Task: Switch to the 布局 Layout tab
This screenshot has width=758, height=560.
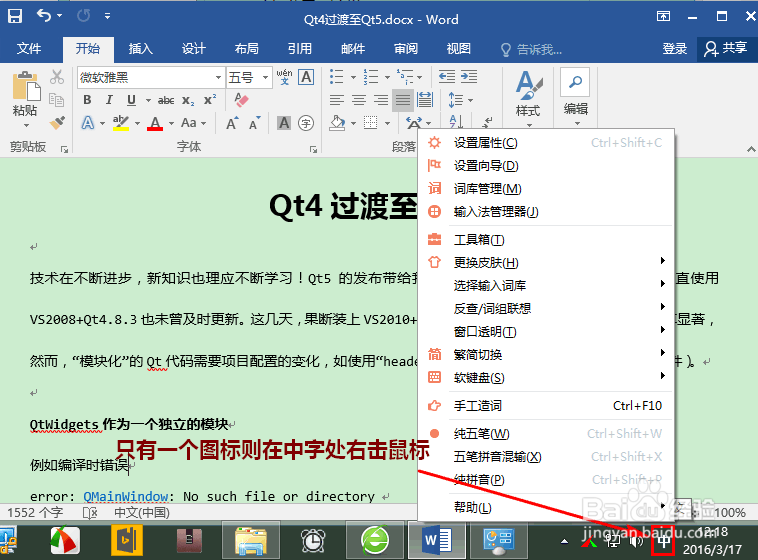Action: tap(247, 49)
